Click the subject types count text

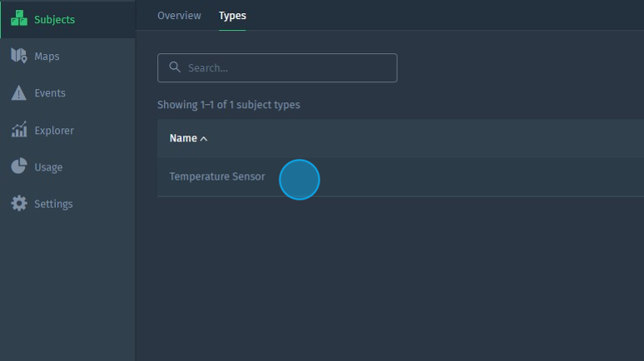tap(229, 105)
